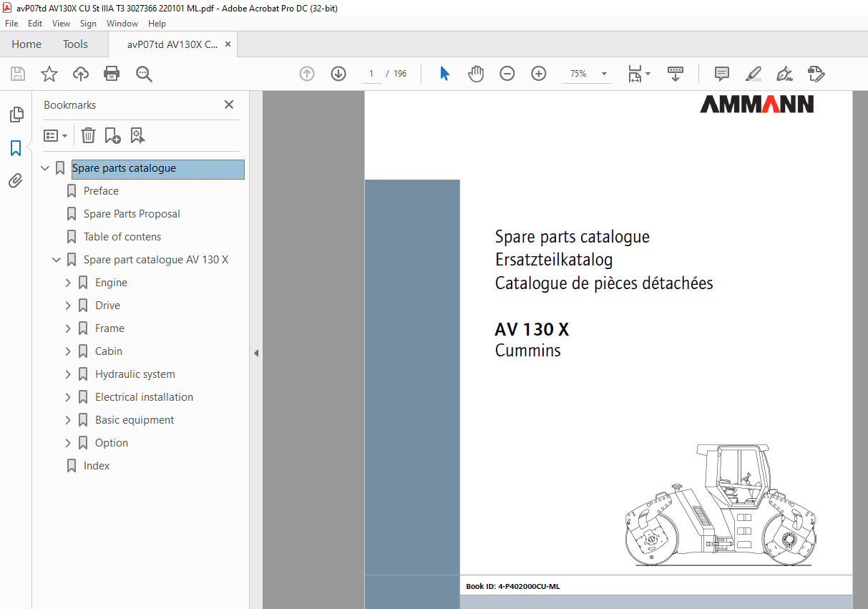Zoom out with the minus button

[507, 74]
